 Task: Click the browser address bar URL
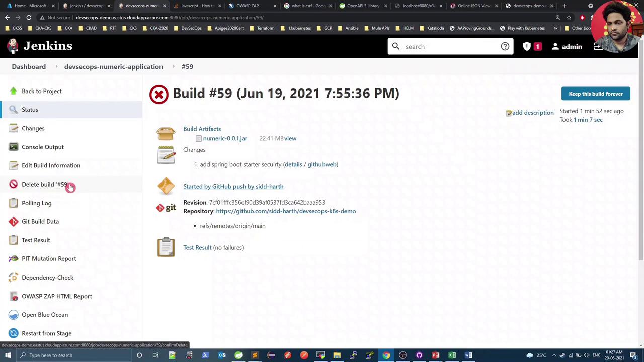(170, 18)
